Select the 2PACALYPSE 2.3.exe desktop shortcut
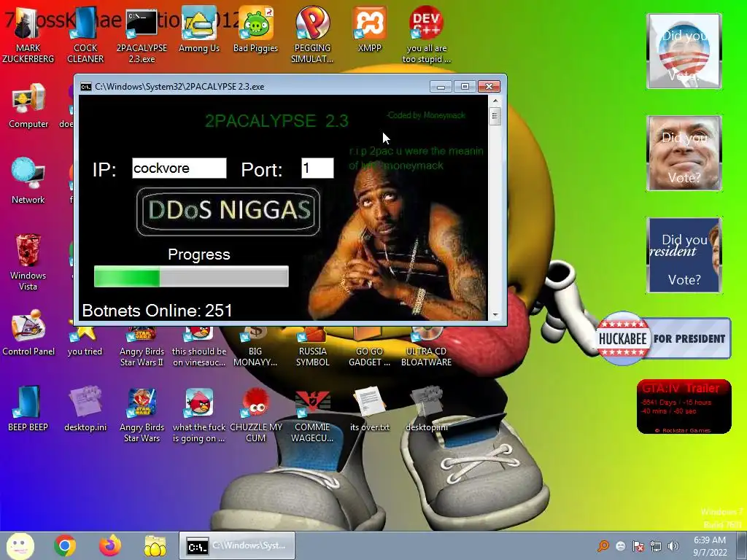Screen dimensions: 747x560 click(142, 36)
